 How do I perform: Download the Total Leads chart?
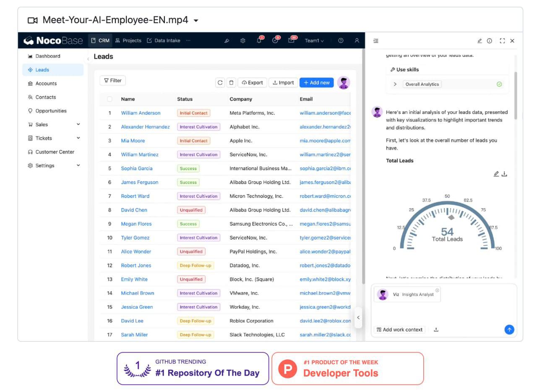(504, 174)
